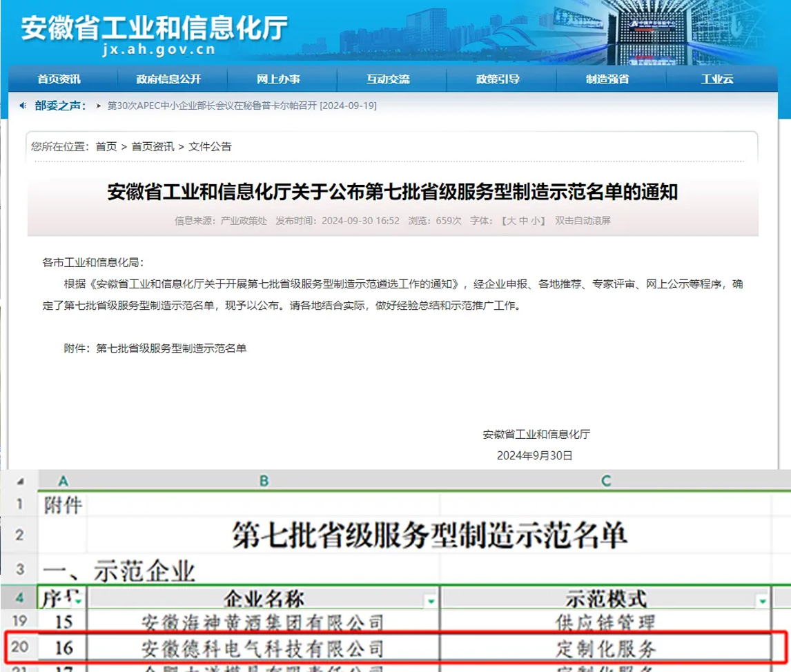Open the 首页资讯 navigation menu
The image size is (791, 672).
pos(59,79)
